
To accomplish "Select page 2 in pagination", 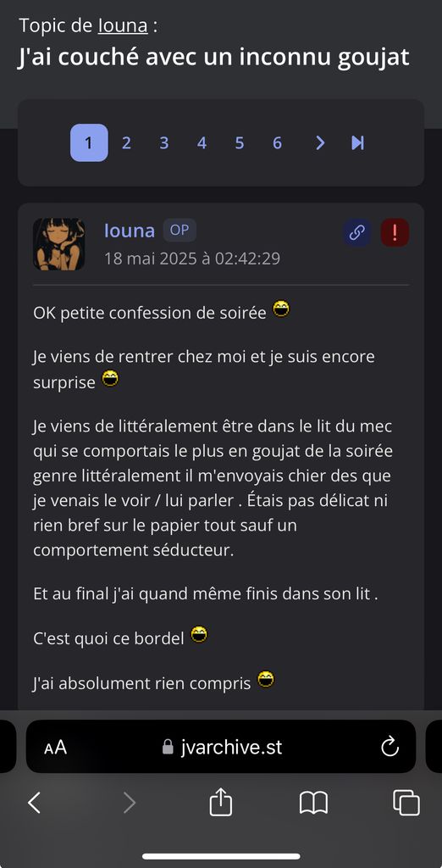I will [127, 142].
